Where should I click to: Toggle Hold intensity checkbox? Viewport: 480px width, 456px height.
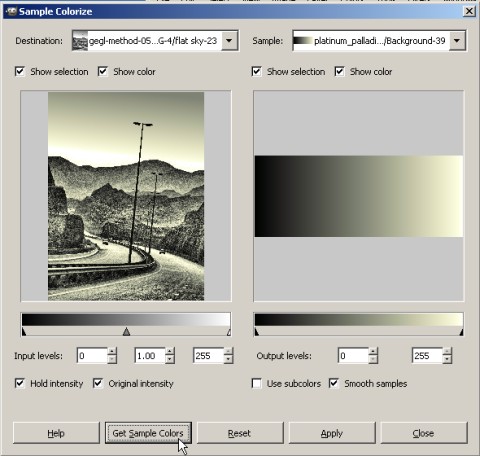(20, 383)
